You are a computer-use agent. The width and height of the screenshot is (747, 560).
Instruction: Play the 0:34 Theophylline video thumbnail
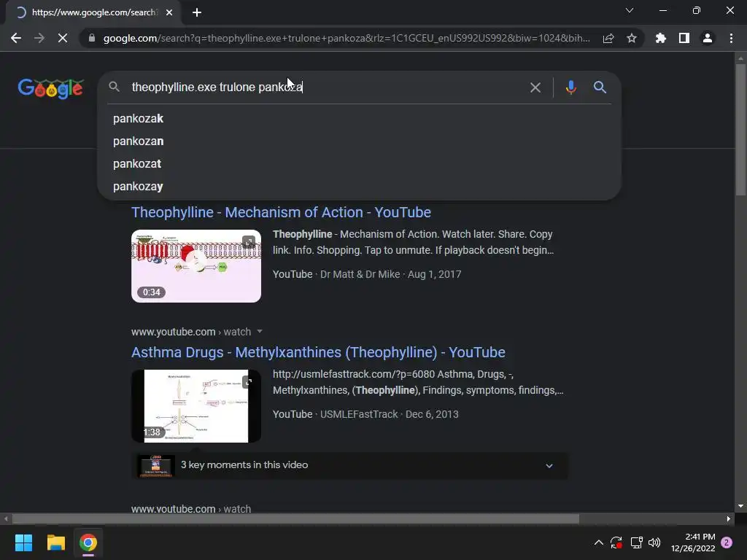point(196,266)
